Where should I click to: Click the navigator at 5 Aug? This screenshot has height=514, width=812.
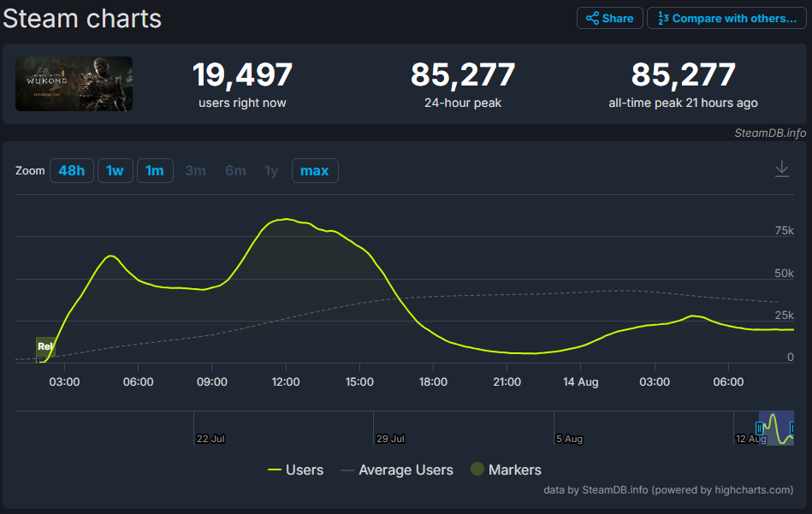[569, 439]
